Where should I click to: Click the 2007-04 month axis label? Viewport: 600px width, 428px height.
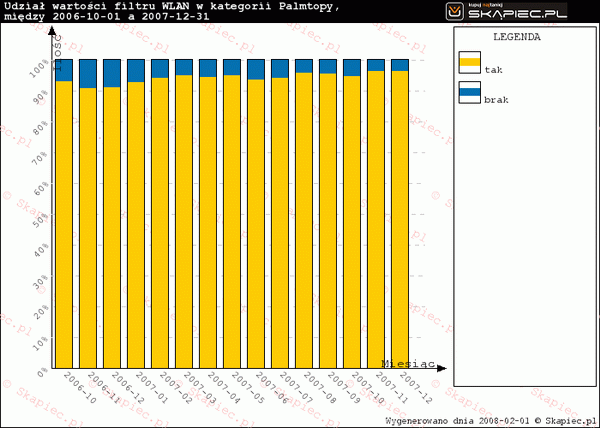pos(223,388)
